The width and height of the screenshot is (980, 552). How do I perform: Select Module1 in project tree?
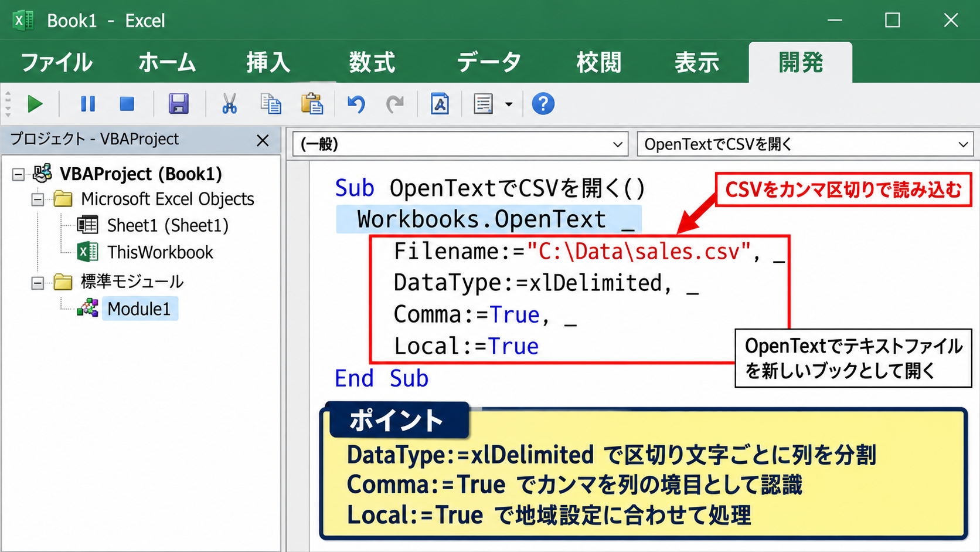point(139,309)
